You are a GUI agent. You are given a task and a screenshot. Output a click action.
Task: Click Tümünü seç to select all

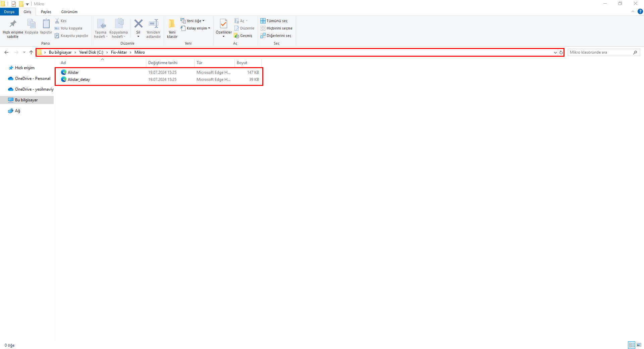(x=274, y=21)
